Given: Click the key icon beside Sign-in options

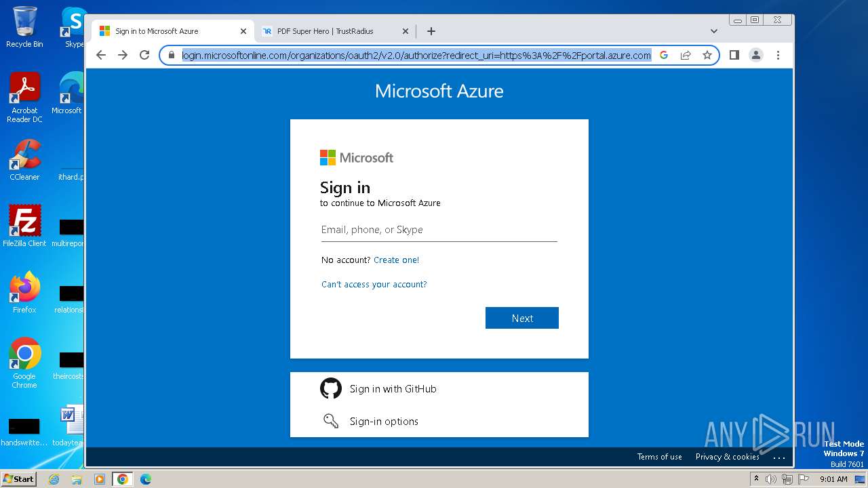Looking at the screenshot, I should (331, 421).
